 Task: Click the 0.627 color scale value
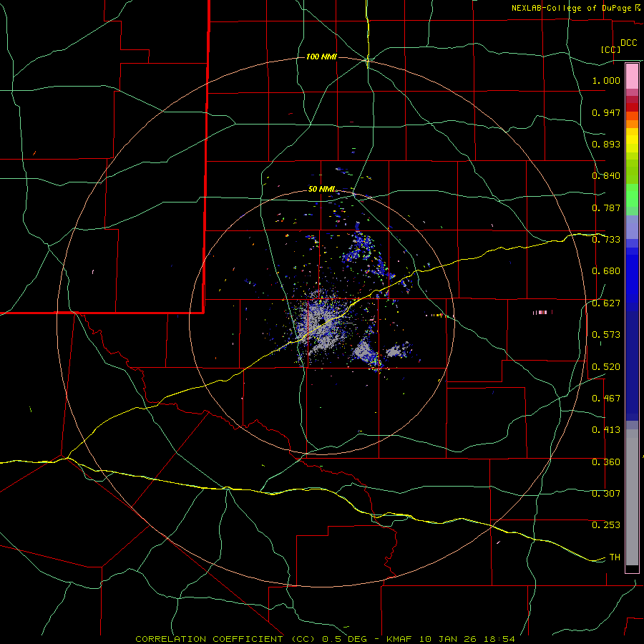point(606,303)
